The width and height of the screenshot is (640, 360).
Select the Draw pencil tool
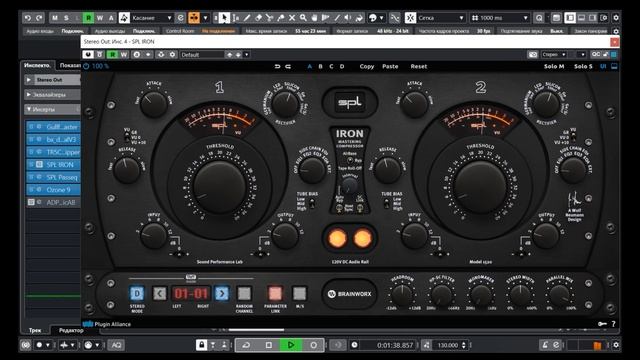tap(247, 18)
